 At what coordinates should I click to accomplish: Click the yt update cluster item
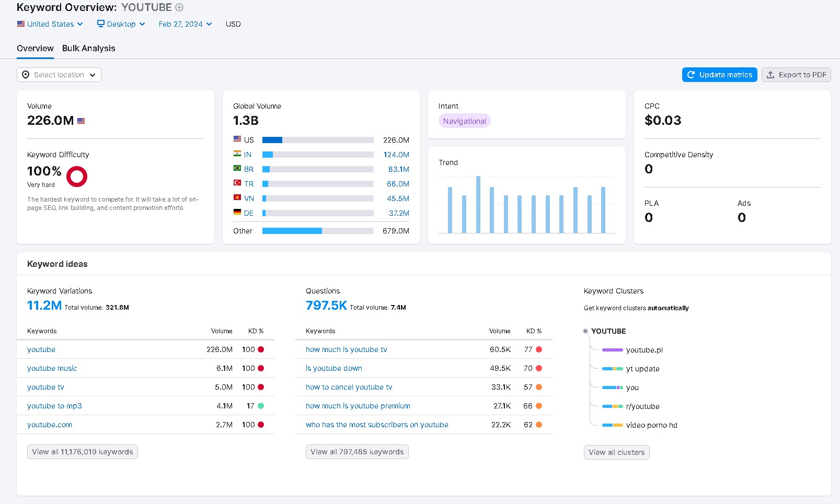click(x=642, y=369)
